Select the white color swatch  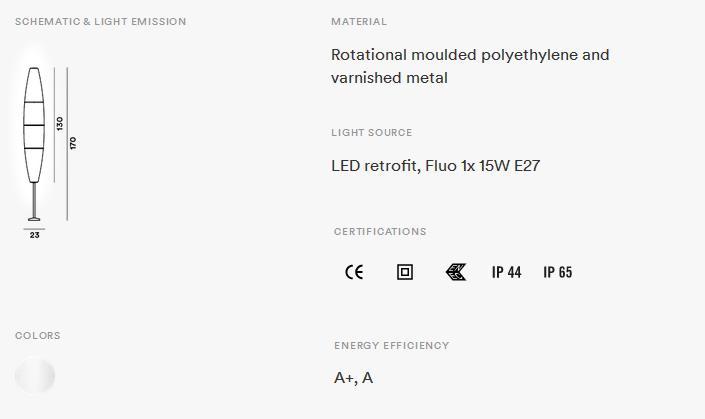point(35,375)
